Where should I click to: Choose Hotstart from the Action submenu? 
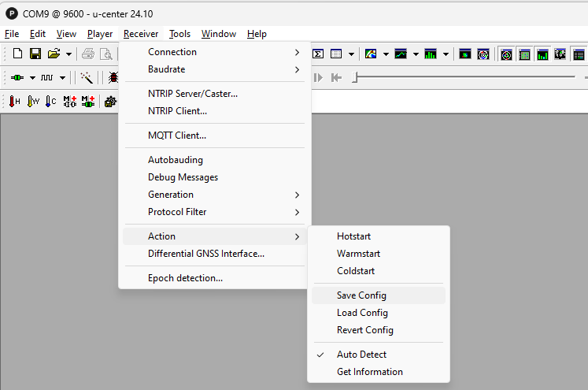pyautogui.click(x=379, y=236)
